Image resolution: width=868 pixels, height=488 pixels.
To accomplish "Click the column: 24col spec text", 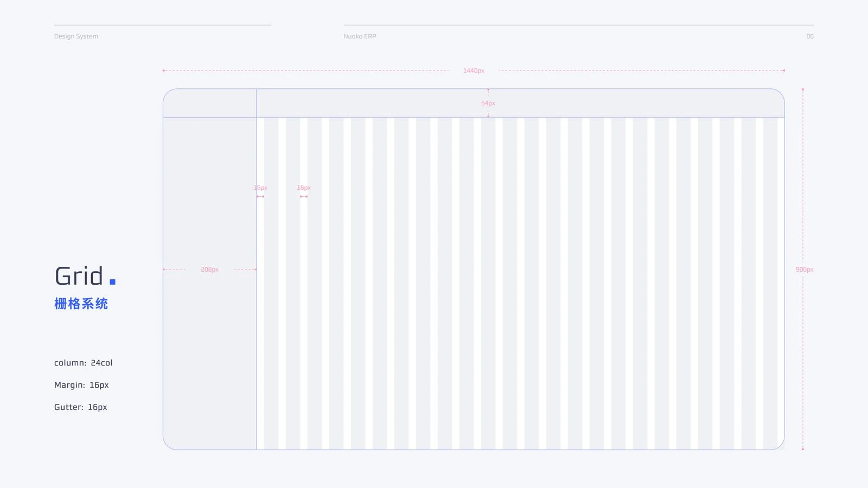I will pos(84,363).
